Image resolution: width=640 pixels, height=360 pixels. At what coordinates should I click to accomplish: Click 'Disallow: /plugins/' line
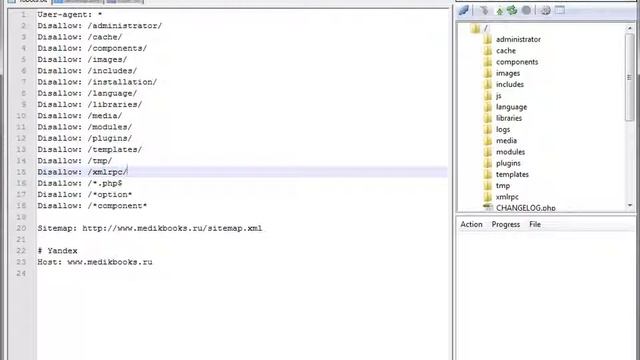click(84, 138)
